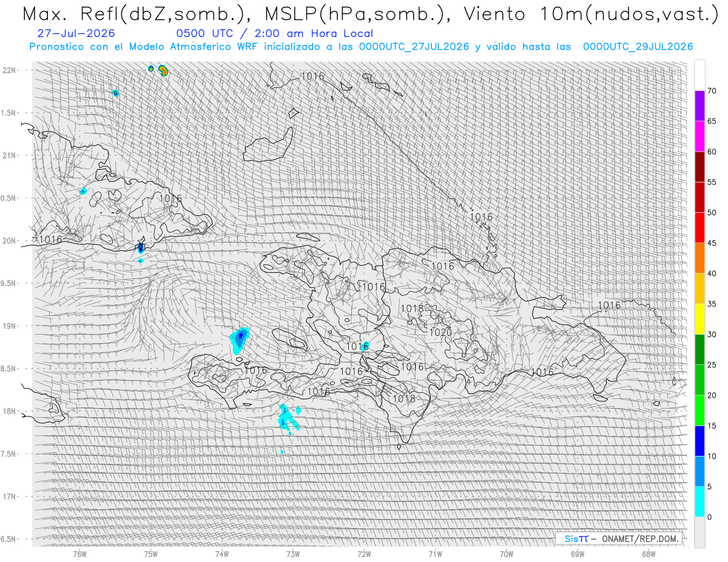The image size is (728, 562).
Task: Click the '17N' latitude label
Action: [x=9, y=497]
